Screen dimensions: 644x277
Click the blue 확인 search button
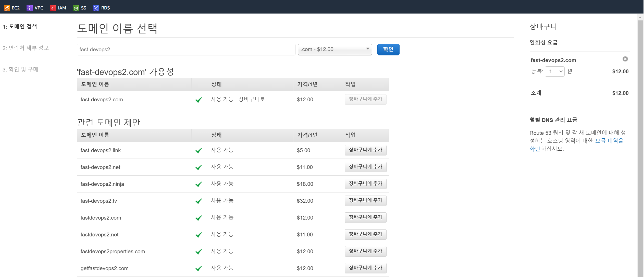pos(388,49)
